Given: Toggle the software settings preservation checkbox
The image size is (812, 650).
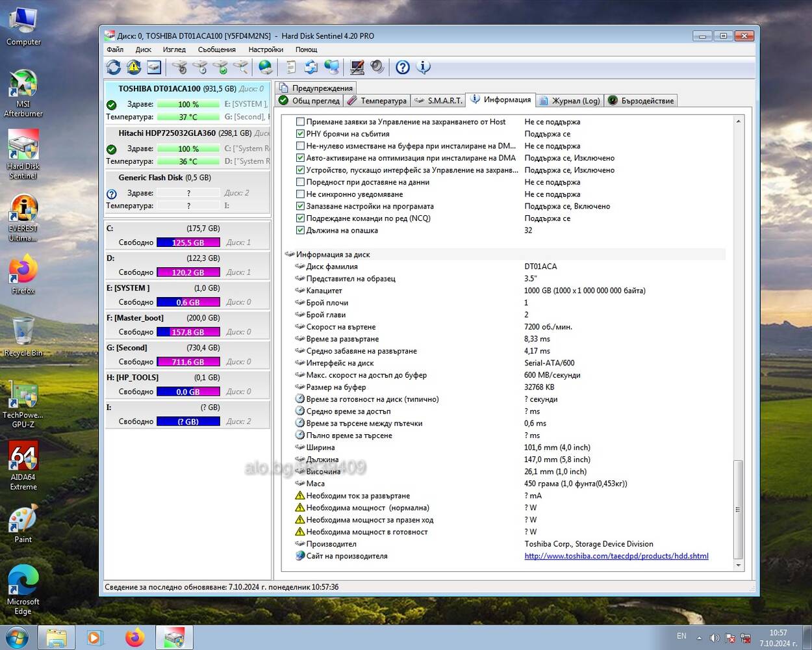Looking at the screenshot, I should [x=300, y=206].
